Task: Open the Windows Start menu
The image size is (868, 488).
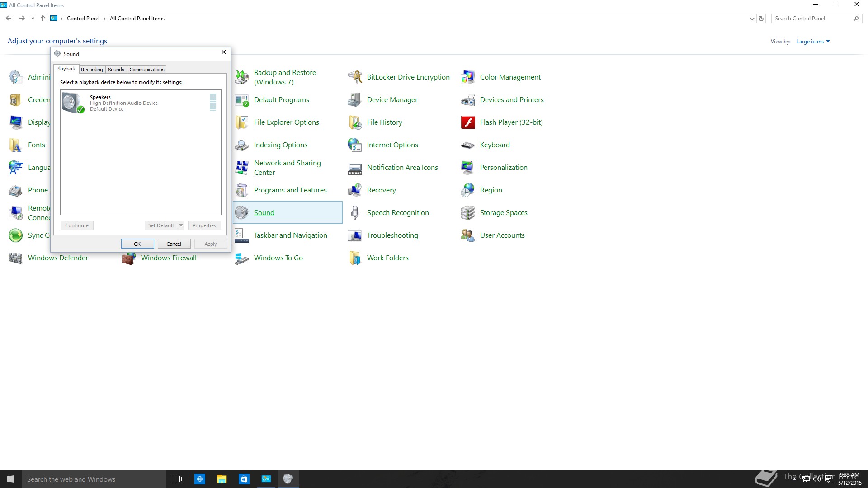Action: pos(11,479)
